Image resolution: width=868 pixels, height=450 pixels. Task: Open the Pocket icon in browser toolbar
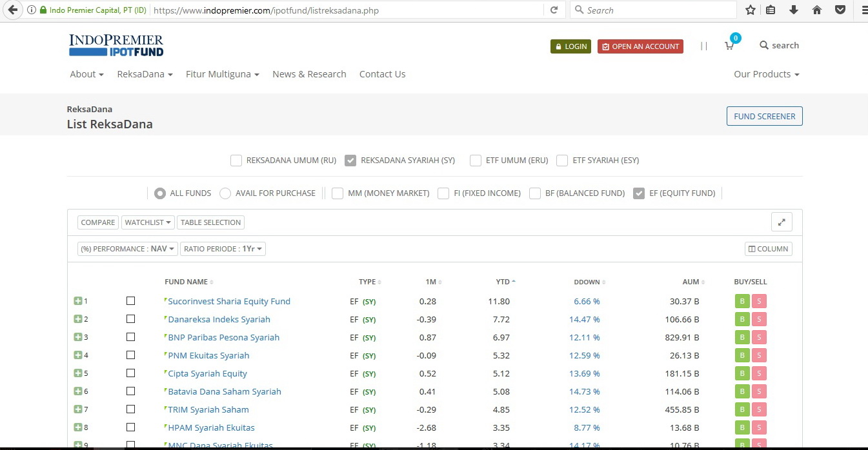(x=840, y=10)
